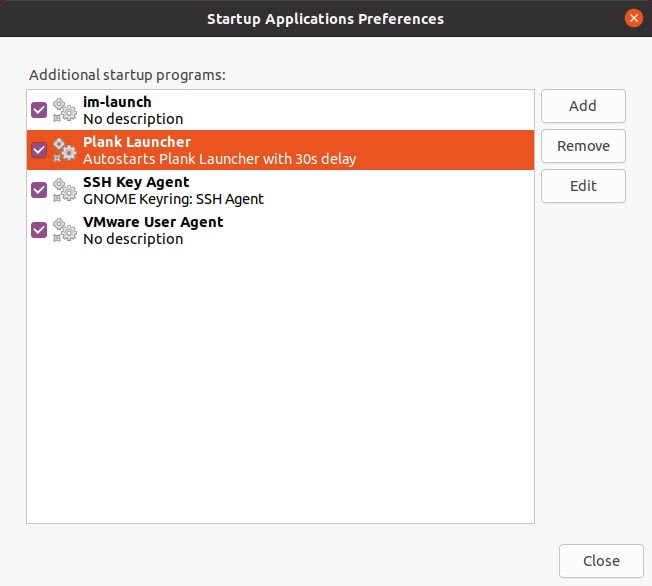Click 'No description' under im-launch
652x586 pixels.
coord(133,119)
